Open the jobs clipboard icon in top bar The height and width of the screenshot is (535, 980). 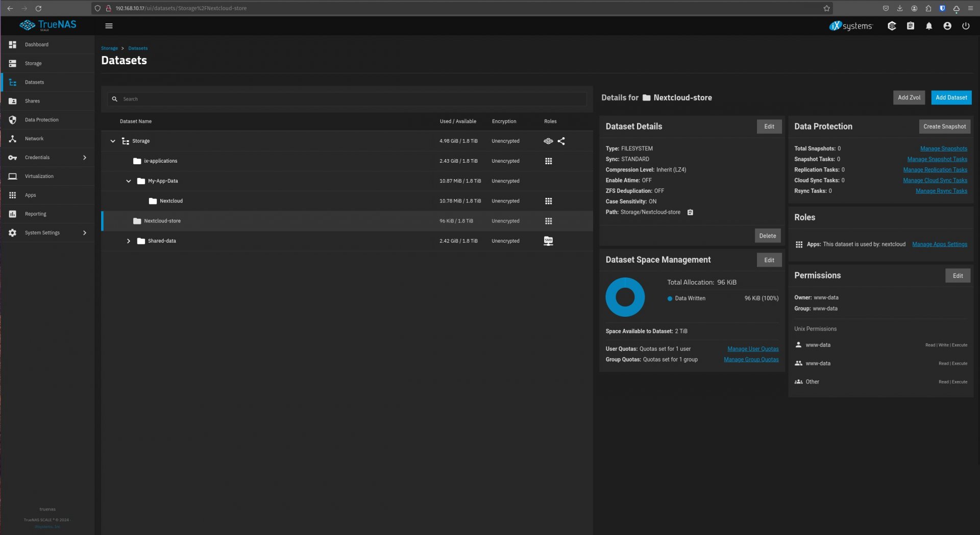coord(910,26)
